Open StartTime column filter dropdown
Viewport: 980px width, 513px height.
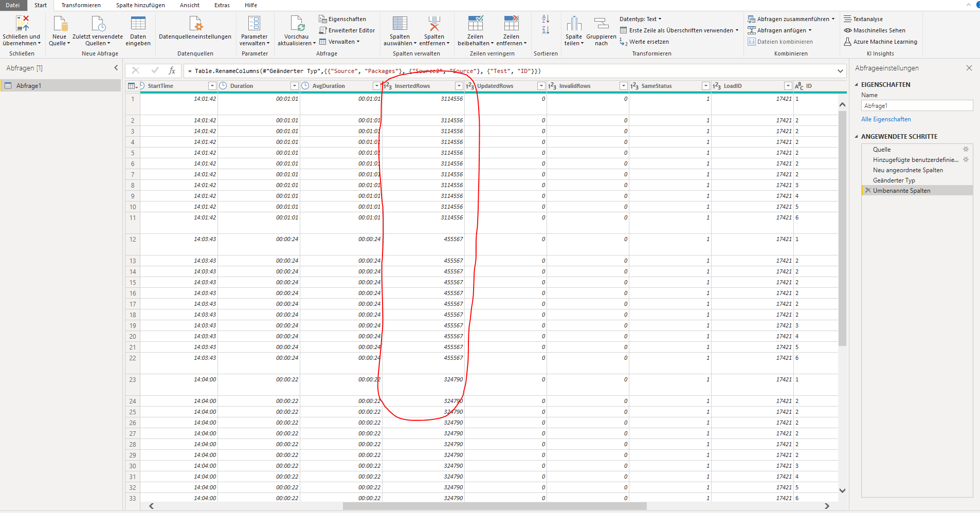[x=212, y=86]
